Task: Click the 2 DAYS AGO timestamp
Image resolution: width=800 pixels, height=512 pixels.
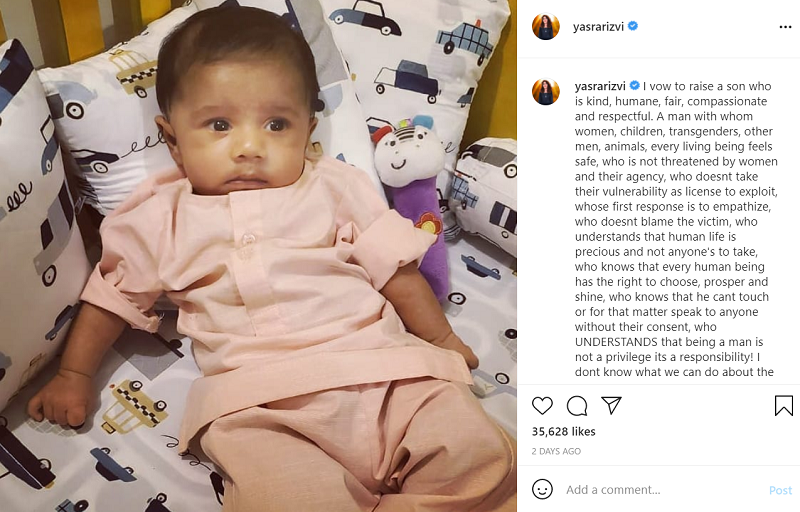Action: coord(556,451)
